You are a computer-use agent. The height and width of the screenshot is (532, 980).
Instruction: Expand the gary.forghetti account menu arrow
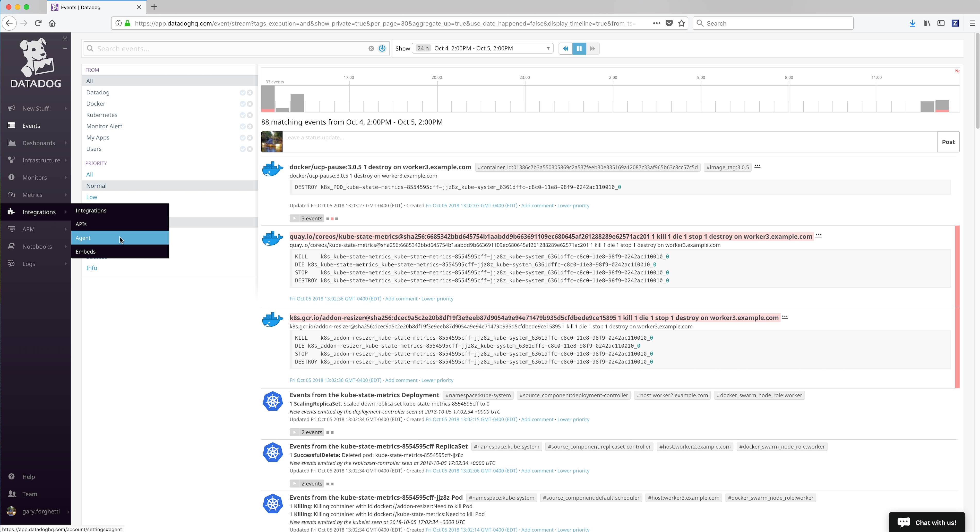click(x=68, y=511)
